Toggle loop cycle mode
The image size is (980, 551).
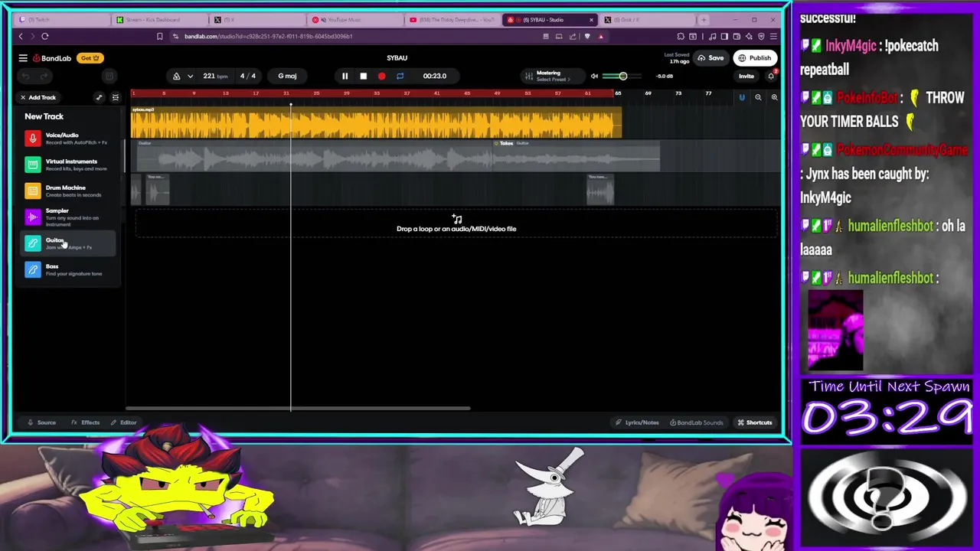[400, 76]
